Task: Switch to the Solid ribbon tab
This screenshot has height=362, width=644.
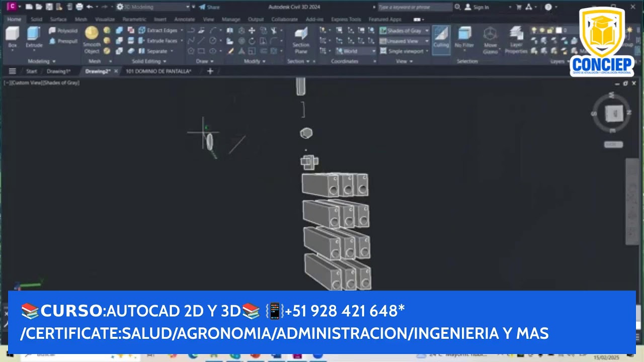Action: 37,19
